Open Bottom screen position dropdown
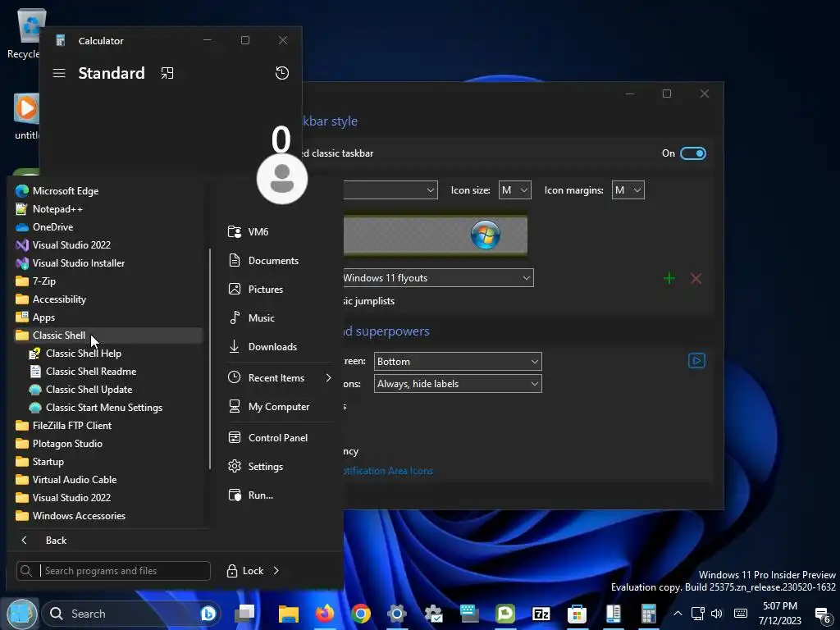840x630 pixels. [458, 362]
